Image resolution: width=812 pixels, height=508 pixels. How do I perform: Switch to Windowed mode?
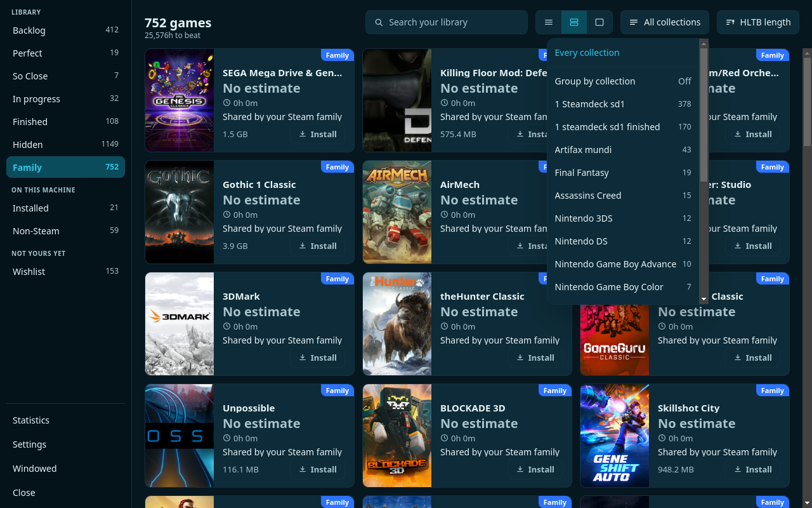(65, 469)
